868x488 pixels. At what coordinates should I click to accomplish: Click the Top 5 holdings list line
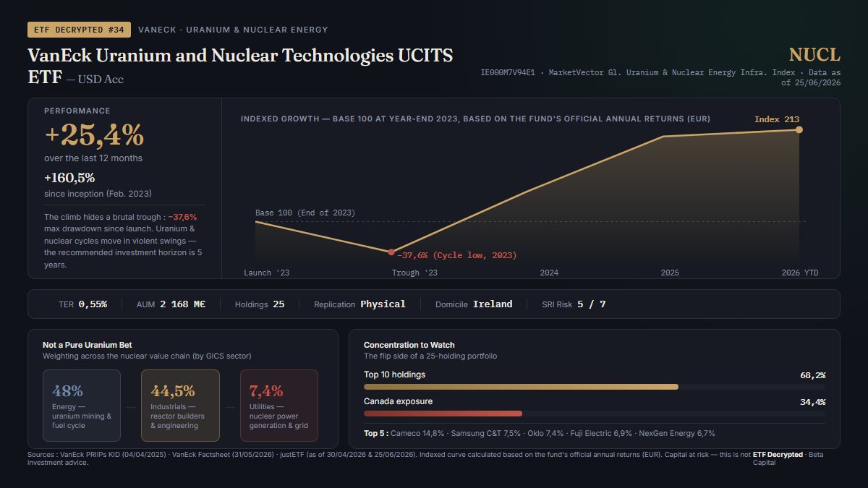pyautogui.click(x=540, y=434)
